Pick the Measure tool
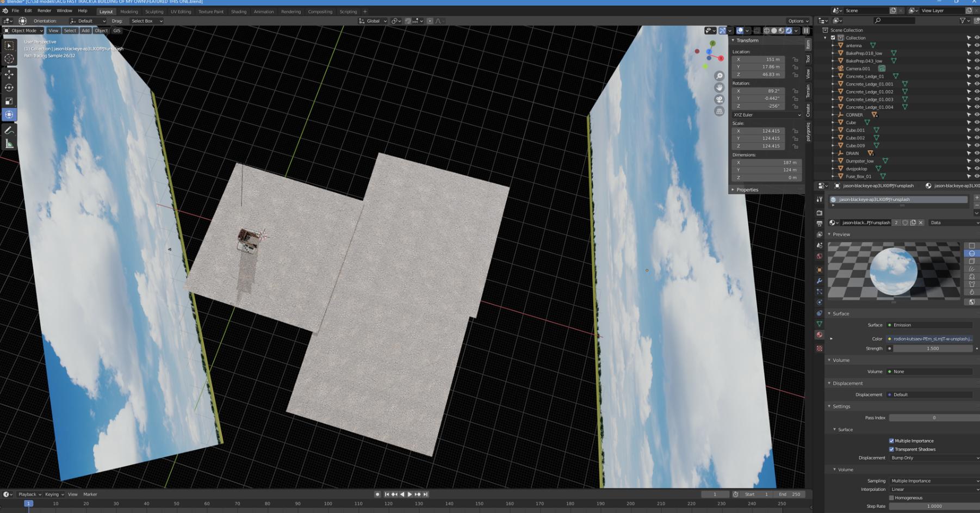Viewport: 980px width, 513px height. pos(9,144)
